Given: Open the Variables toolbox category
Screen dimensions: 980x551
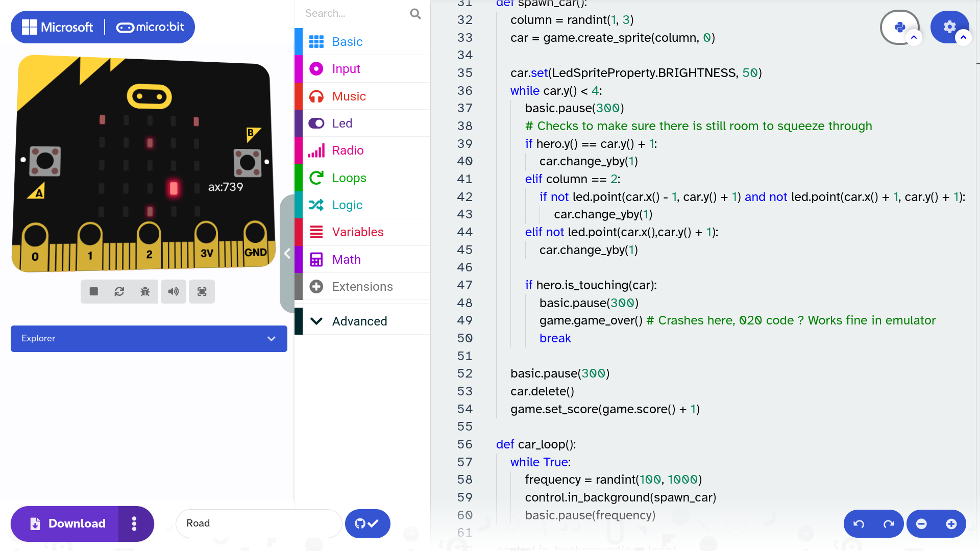Looking at the screenshot, I should tap(357, 232).
